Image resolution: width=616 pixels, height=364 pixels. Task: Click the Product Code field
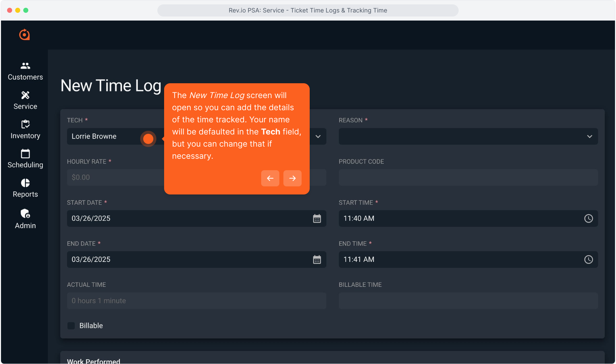click(x=468, y=178)
